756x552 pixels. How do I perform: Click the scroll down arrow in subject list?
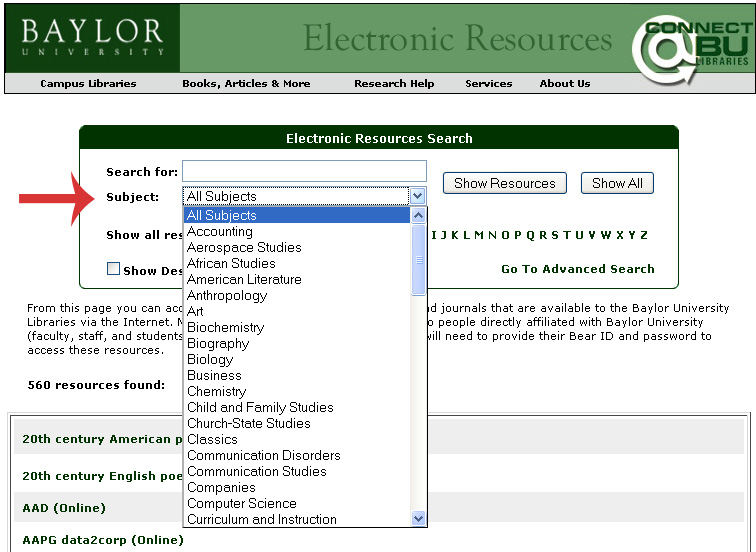(419, 518)
